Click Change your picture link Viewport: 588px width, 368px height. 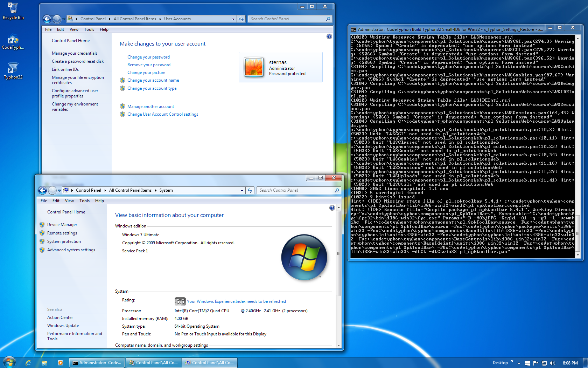[146, 73]
